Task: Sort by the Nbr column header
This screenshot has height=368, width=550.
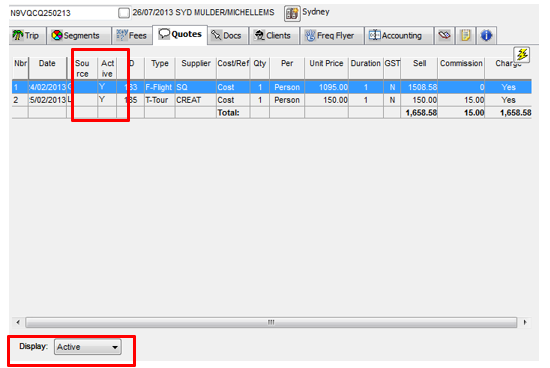Action: (x=20, y=68)
